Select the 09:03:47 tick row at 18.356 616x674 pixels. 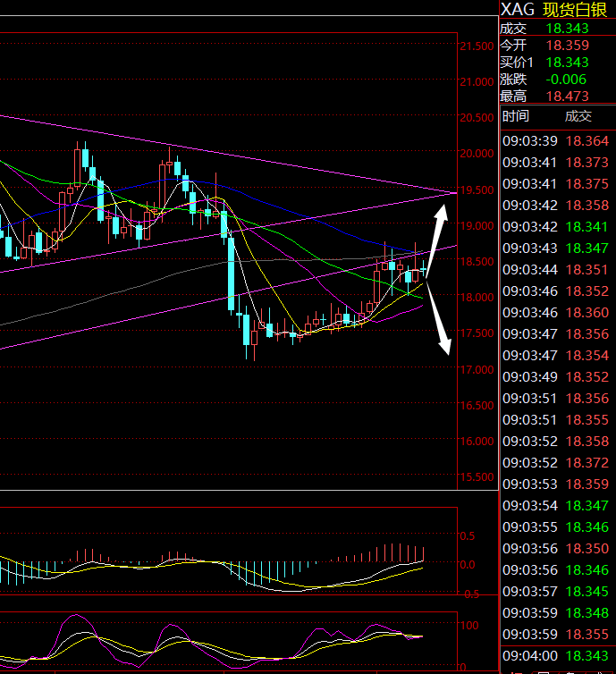[556, 334]
